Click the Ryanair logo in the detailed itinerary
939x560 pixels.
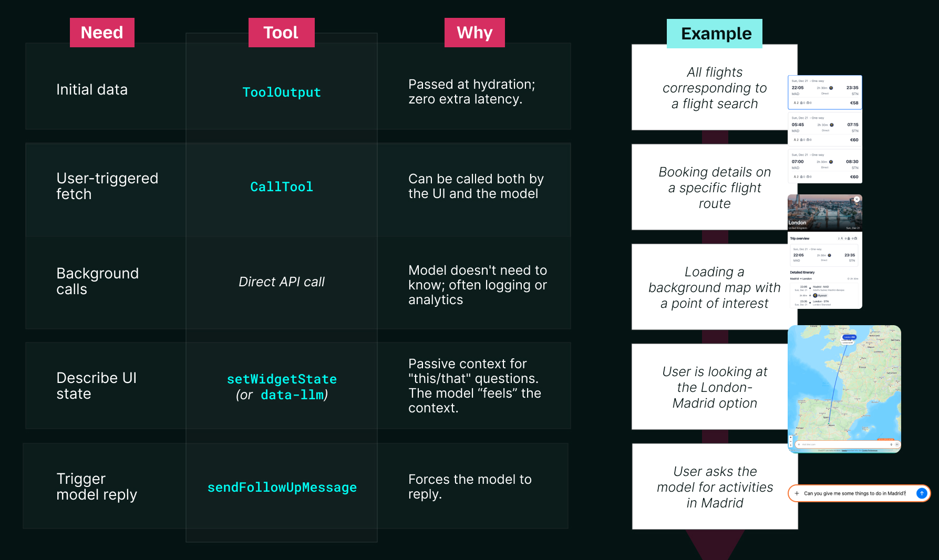tap(815, 296)
